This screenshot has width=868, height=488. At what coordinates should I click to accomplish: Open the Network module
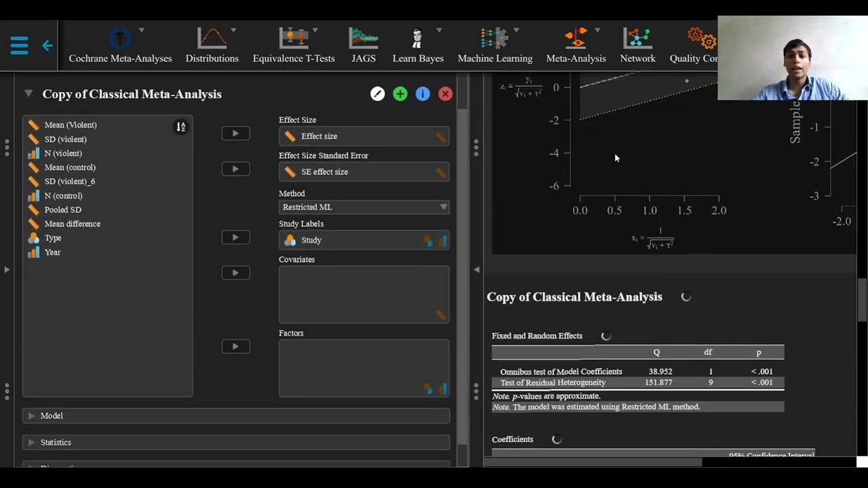pos(637,45)
